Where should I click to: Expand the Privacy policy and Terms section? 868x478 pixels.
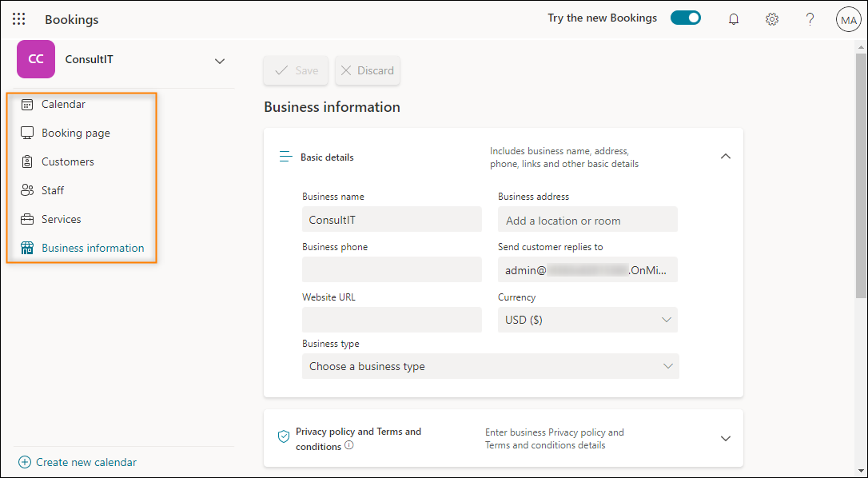(726, 438)
